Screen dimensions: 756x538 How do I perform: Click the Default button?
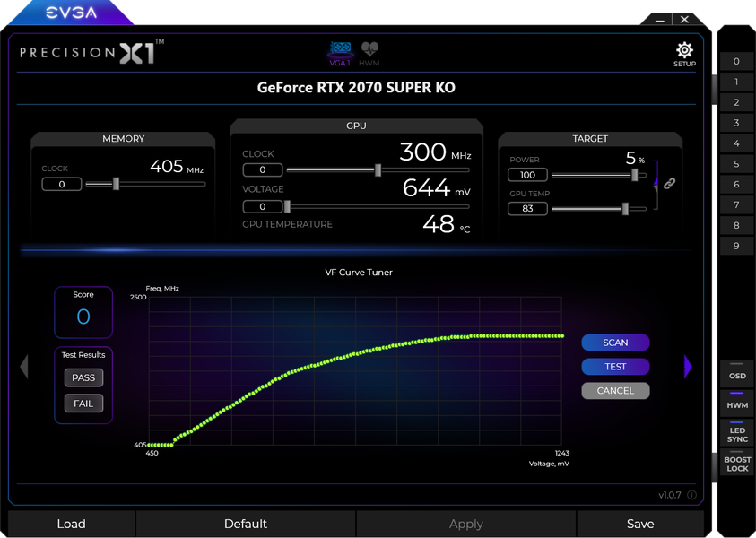pos(246,524)
